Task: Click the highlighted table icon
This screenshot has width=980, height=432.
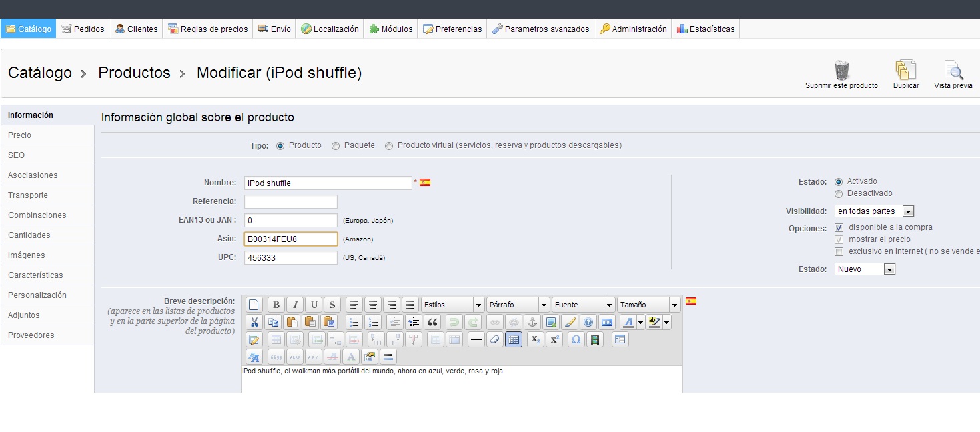Action: click(x=513, y=339)
